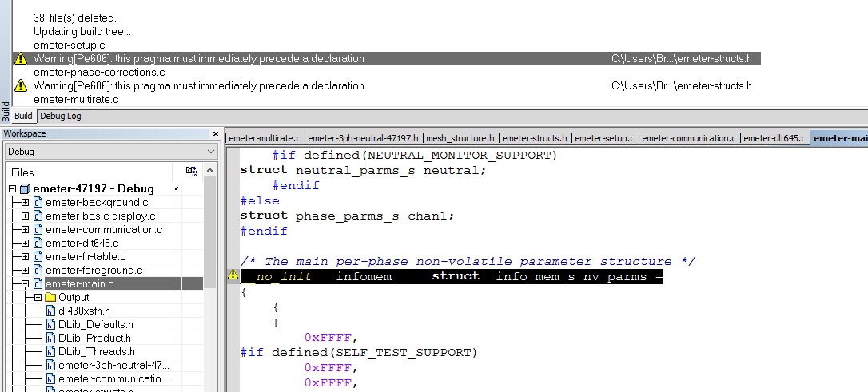
Task: Expand the emeter-background.c node
Action: point(25,202)
